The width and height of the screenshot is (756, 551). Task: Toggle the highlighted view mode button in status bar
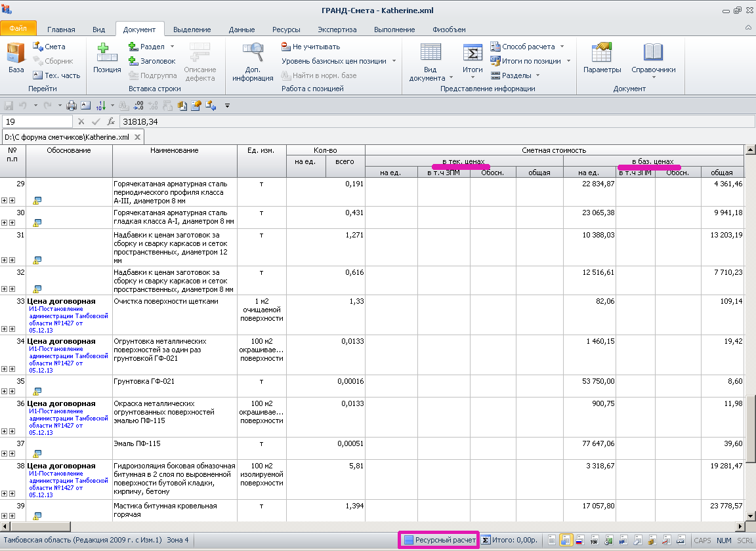coord(565,541)
